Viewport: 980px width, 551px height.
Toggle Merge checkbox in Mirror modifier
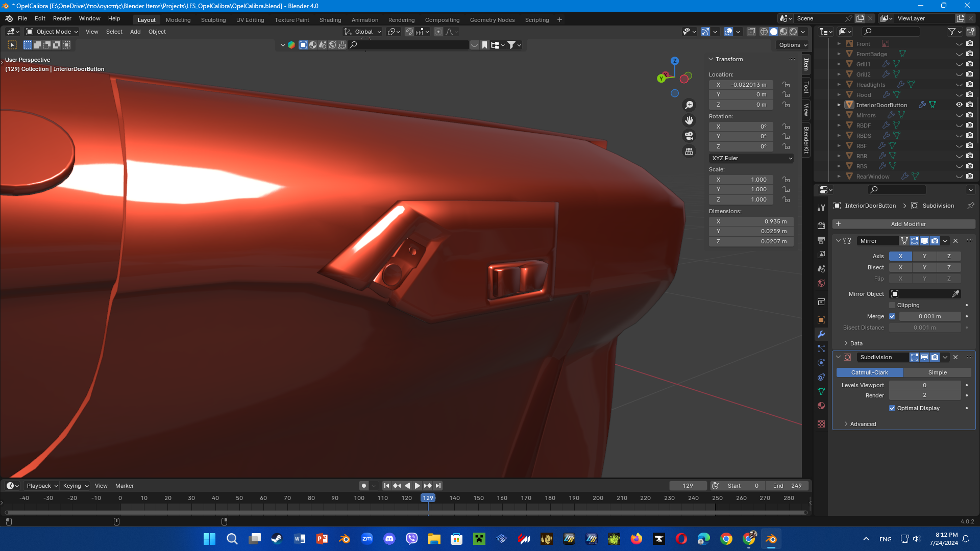(892, 316)
